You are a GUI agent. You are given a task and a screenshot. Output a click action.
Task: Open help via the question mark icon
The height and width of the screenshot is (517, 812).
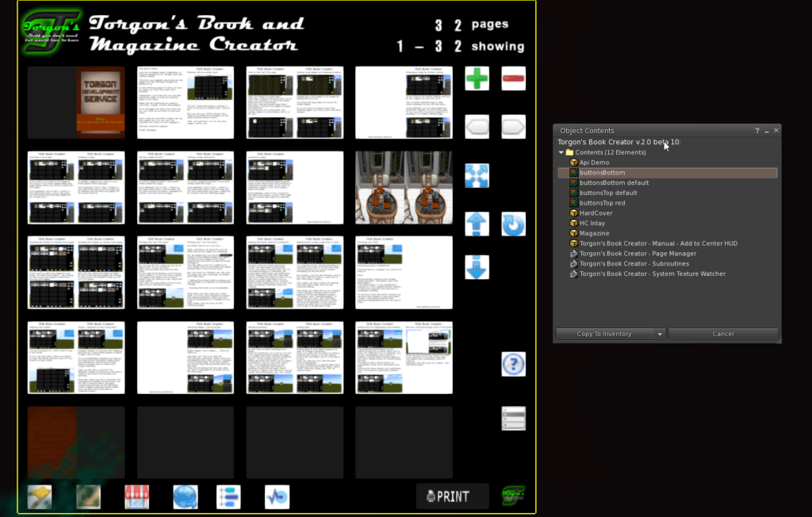point(513,364)
